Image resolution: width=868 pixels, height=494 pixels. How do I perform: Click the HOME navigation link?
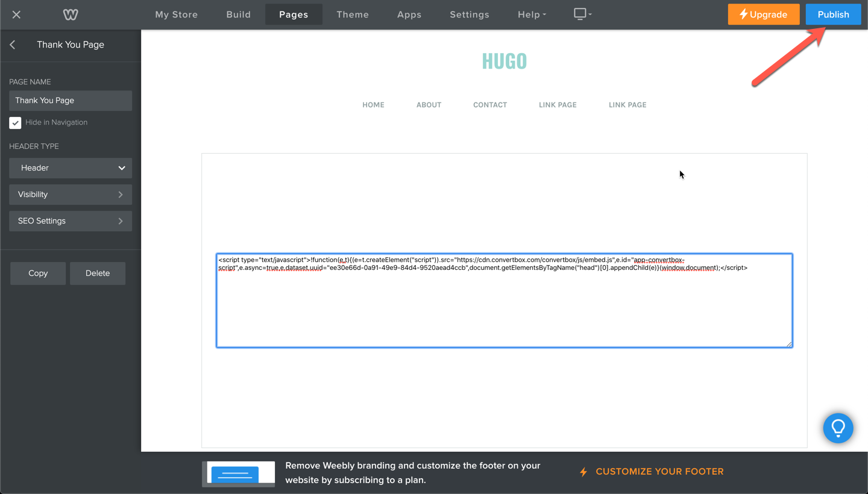pos(373,105)
